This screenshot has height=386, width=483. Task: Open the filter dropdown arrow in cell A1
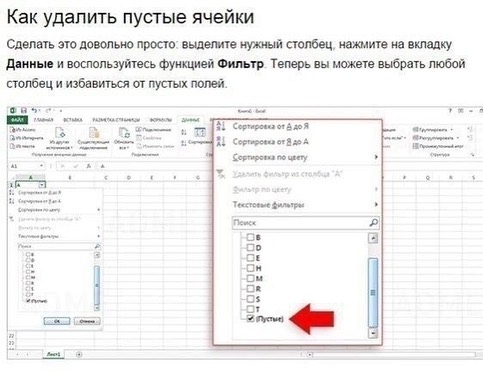42,185
